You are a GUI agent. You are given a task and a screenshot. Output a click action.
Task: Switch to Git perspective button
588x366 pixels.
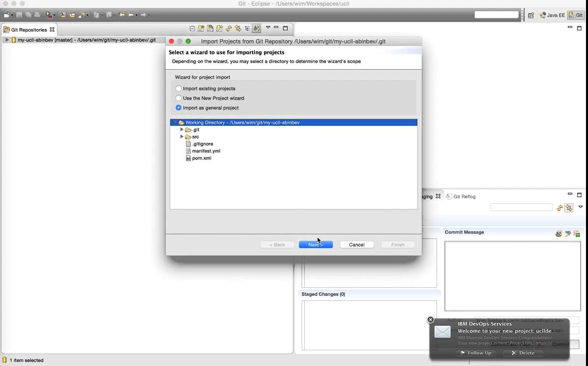click(576, 15)
